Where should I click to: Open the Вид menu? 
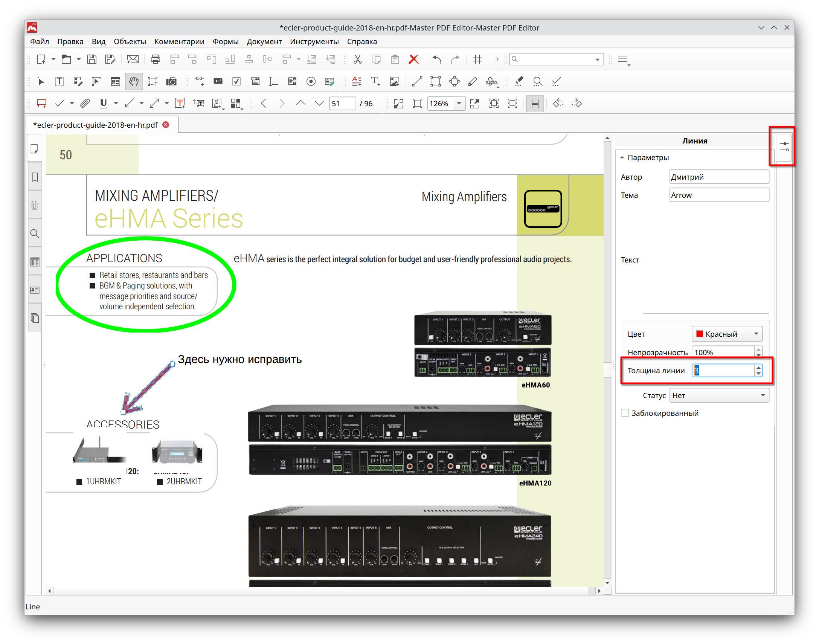point(98,41)
